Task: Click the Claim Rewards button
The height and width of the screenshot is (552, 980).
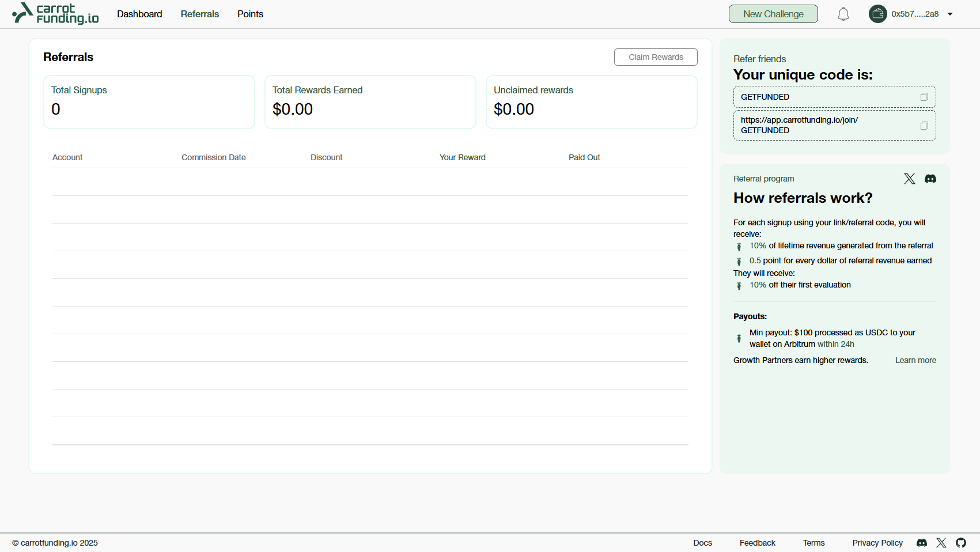Action: coord(656,57)
